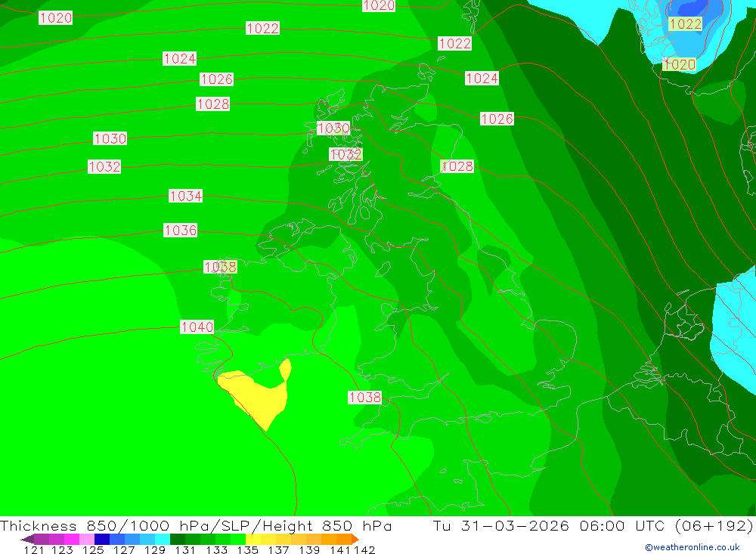Click the 'Thickness 850/1000 hPa/SLP/Height 850 hPa' title
Image resolution: width=756 pixels, height=554 pixels.
[196, 525]
